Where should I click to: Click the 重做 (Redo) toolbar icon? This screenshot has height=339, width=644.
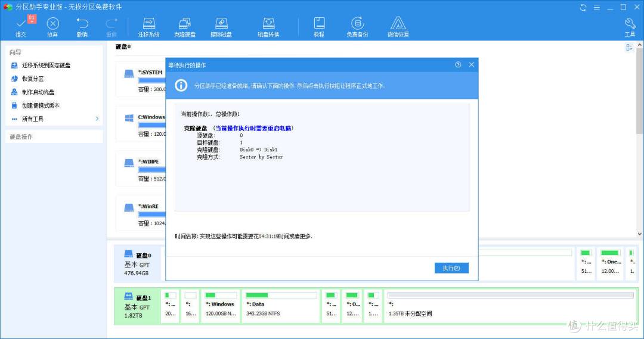(x=112, y=26)
